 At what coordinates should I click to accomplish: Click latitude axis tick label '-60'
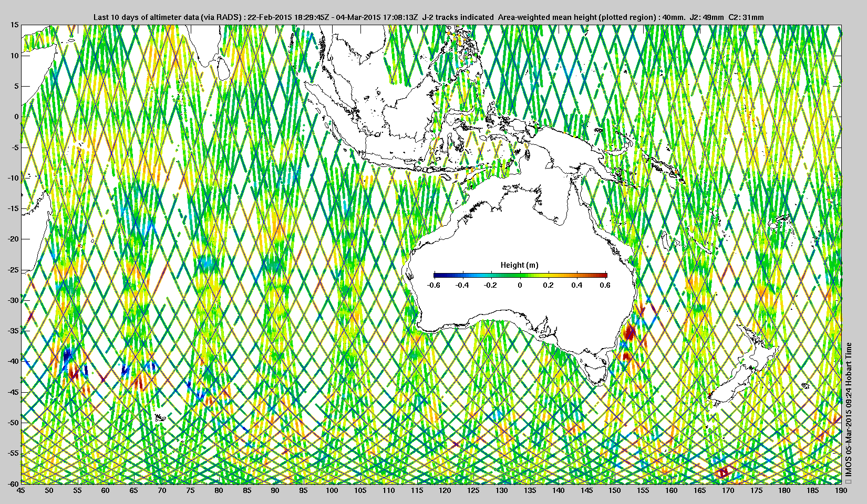click(x=13, y=484)
